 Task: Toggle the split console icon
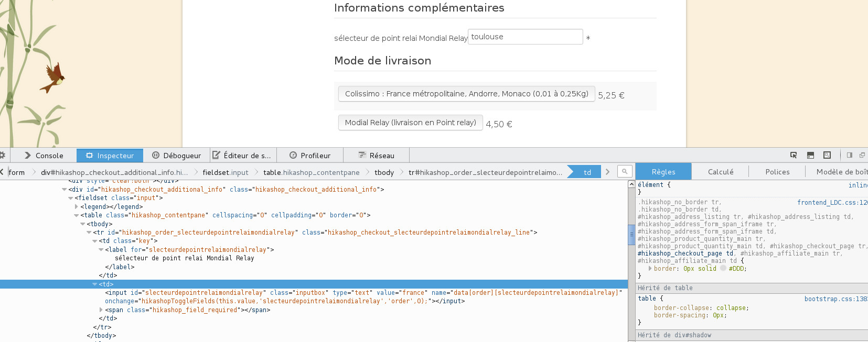(810, 155)
